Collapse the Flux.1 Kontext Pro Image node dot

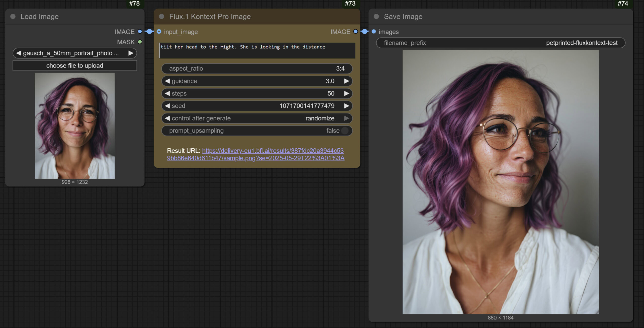(x=162, y=17)
